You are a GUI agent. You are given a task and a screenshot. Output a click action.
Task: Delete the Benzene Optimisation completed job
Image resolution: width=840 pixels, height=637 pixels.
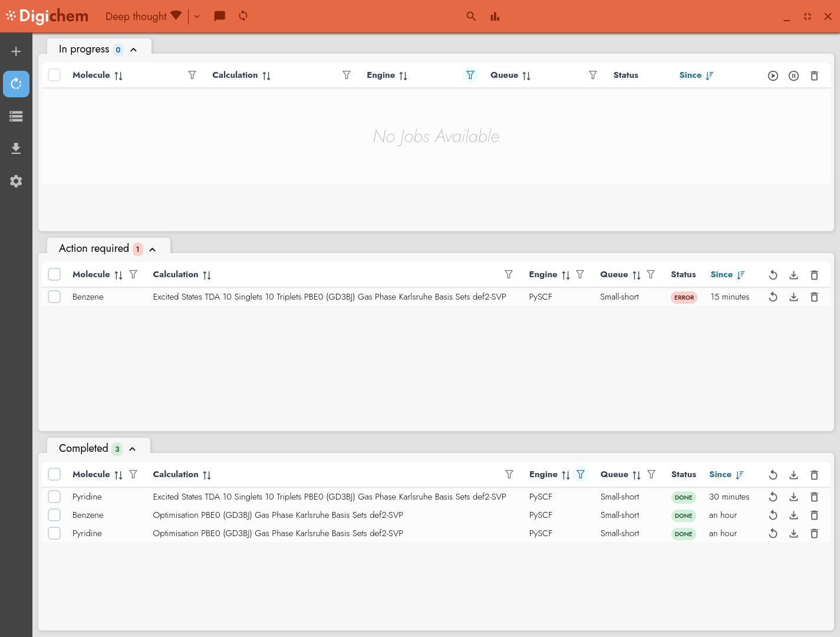[x=814, y=515]
